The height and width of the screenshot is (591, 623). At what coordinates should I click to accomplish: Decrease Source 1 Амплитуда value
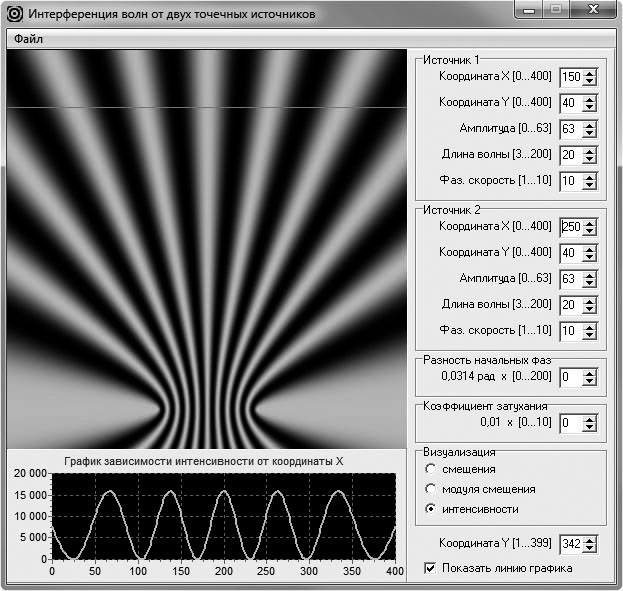click(x=590, y=134)
